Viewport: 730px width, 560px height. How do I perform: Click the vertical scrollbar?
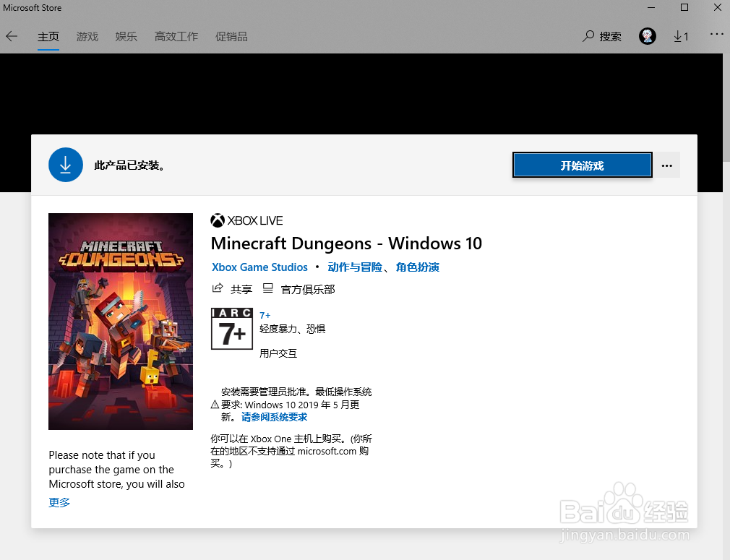click(726, 107)
